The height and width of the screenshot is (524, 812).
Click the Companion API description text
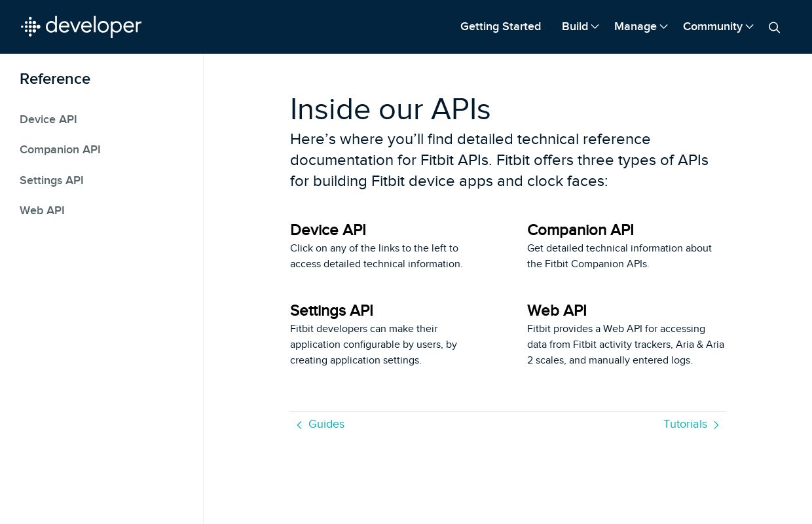619,256
